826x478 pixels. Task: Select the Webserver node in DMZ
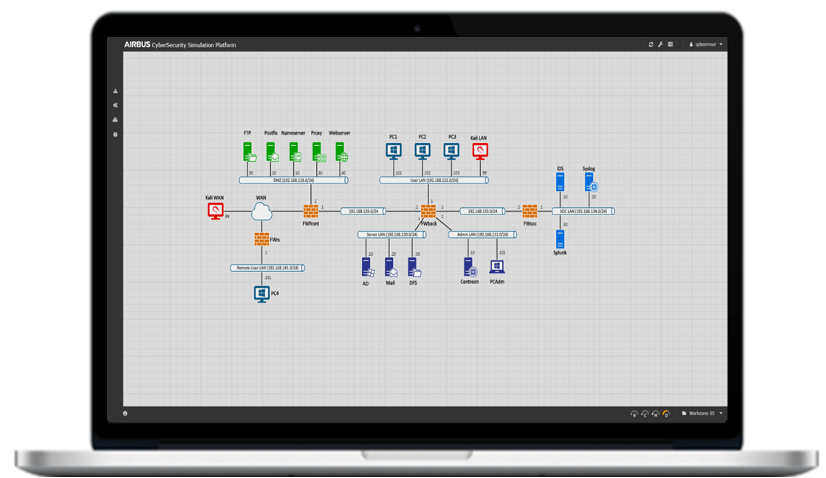[x=340, y=152]
